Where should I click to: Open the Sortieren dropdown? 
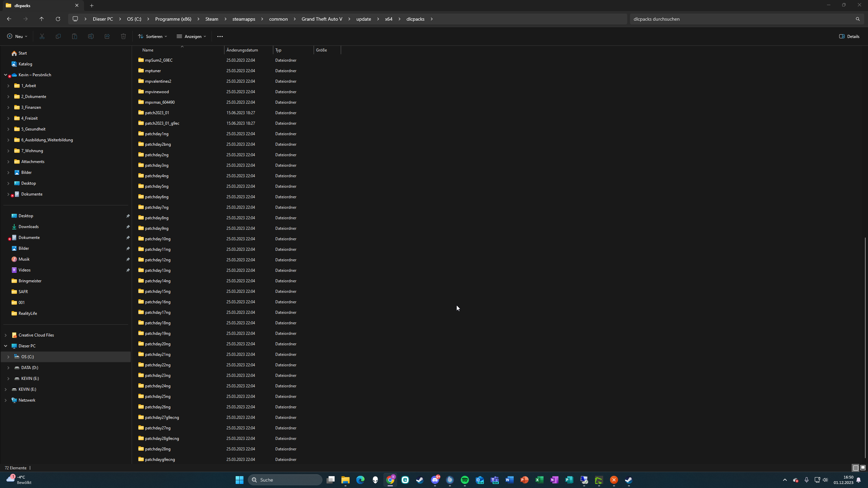tap(152, 36)
